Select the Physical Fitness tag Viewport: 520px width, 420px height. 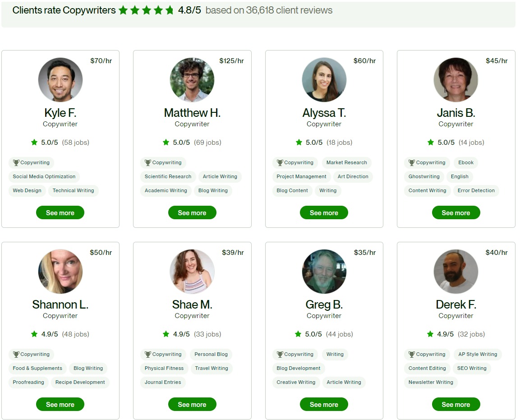(164, 368)
